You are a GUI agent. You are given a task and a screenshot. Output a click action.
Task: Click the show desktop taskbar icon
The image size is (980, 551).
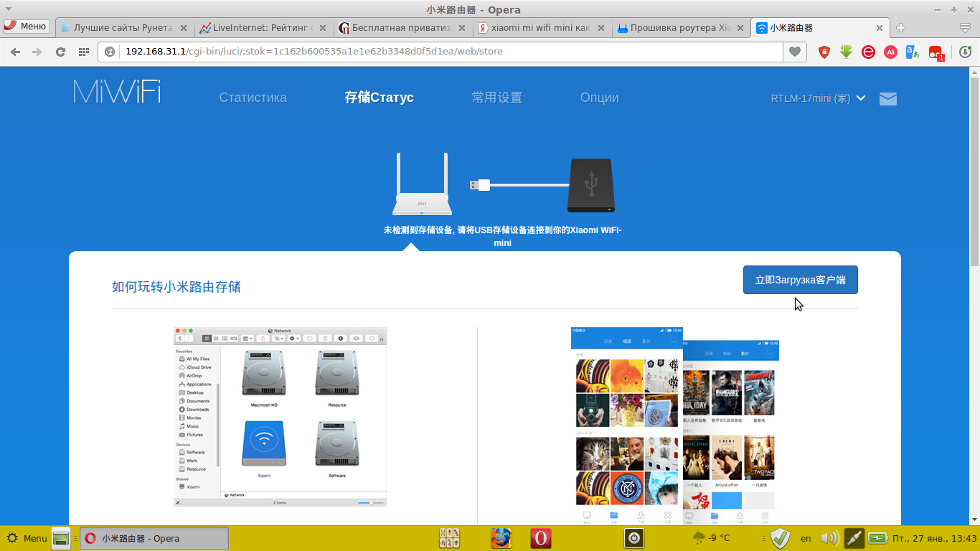tap(61, 538)
